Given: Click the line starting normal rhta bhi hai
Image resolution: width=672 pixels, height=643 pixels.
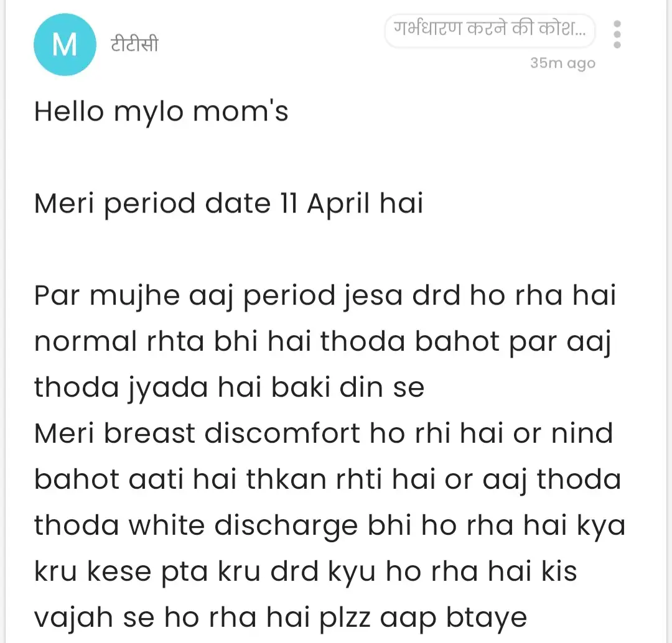Looking at the screenshot, I should pos(322,341).
